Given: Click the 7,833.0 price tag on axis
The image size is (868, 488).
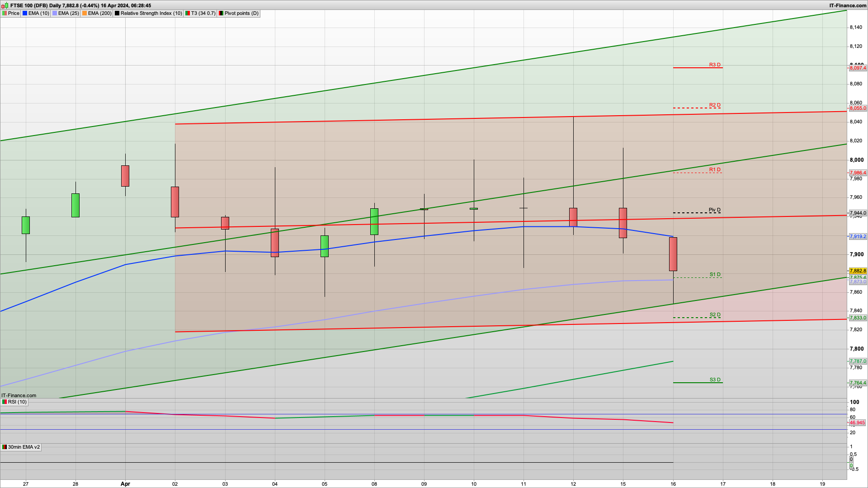Looking at the screenshot, I should [x=858, y=318].
